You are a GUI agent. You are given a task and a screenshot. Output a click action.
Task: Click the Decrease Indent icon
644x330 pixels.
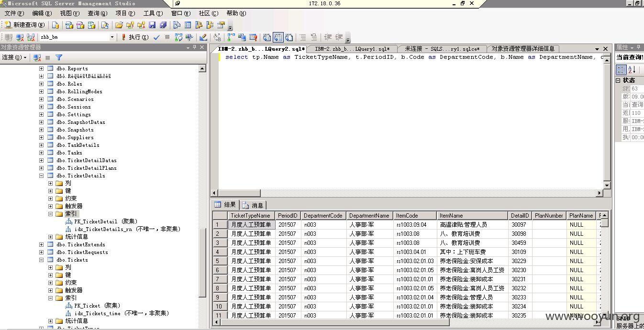point(328,37)
